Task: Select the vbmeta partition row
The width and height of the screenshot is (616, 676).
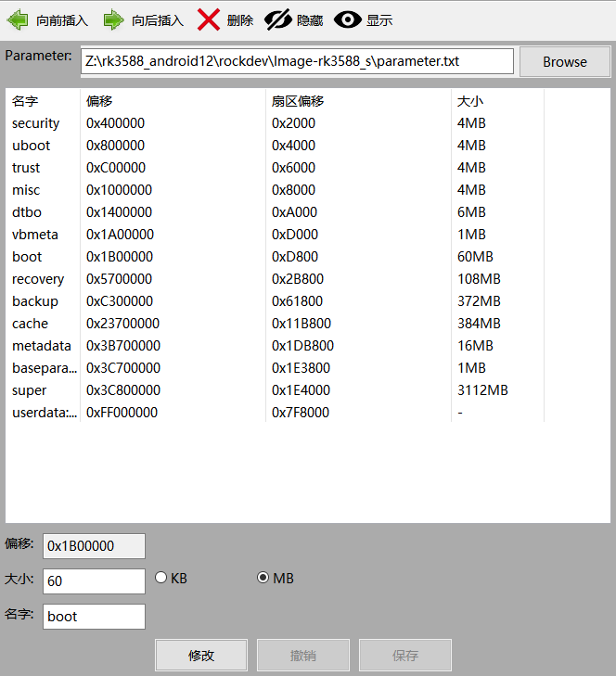Action: click(275, 235)
